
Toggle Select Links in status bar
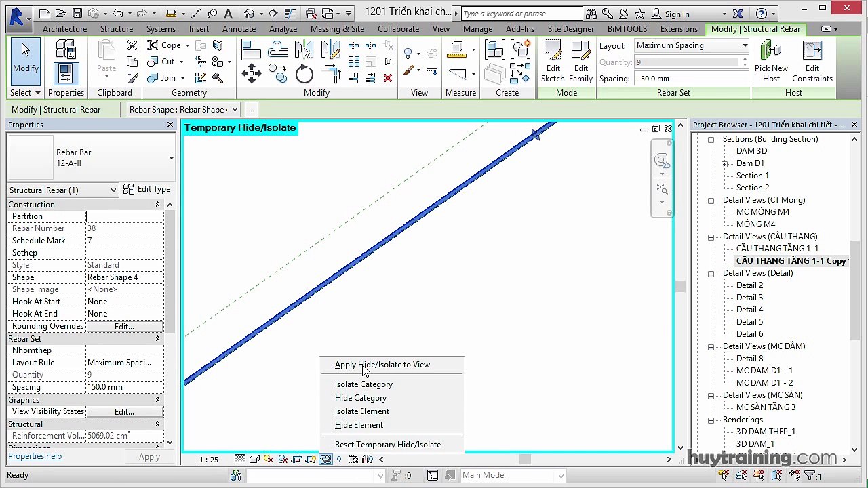(724, 475)
